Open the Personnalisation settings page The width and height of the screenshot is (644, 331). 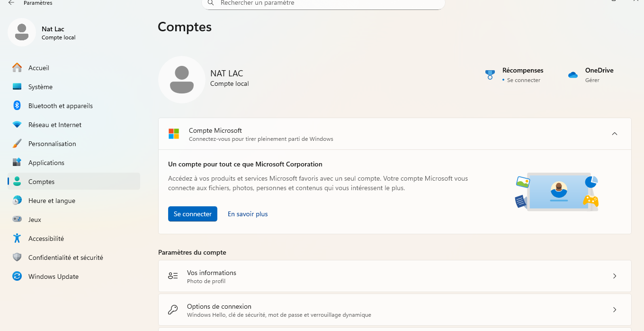point(74,144)
